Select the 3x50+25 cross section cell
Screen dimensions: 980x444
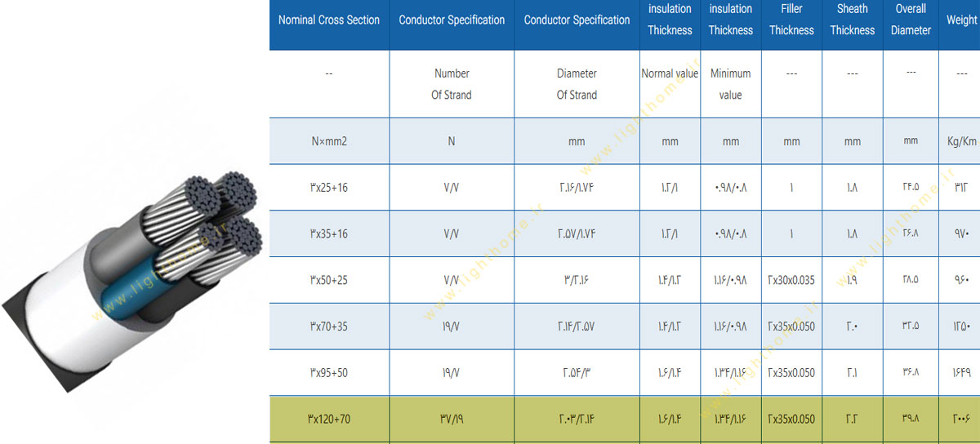[x=329, y=280]
